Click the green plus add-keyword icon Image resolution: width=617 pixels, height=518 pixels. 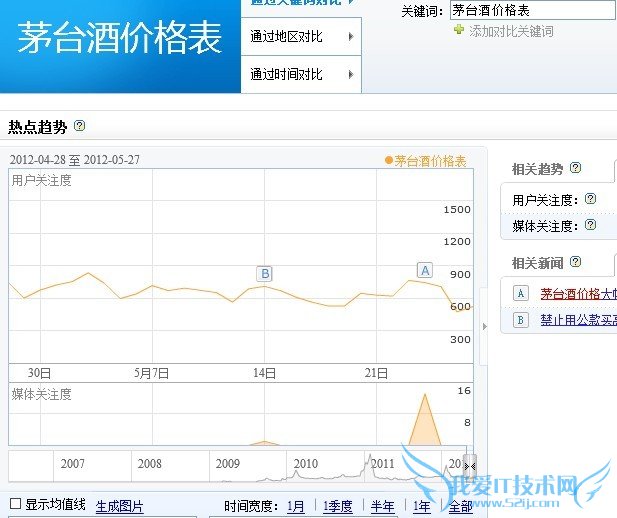[459, 30]
